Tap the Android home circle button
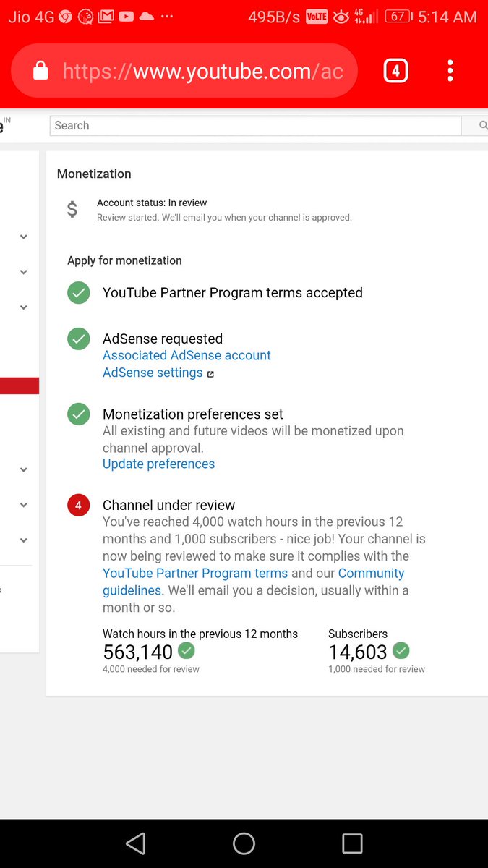488x868 pixels. (244, 843)
